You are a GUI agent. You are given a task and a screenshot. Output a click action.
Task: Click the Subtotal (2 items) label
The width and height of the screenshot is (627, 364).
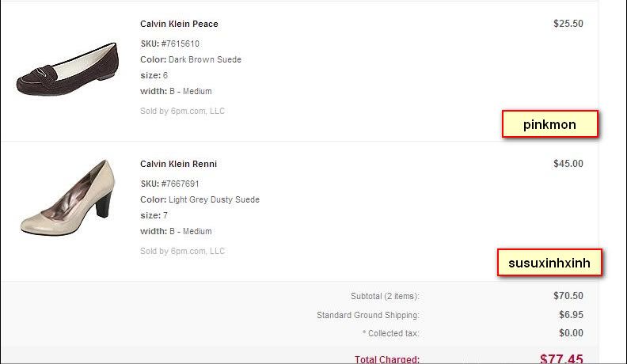coord(385,296)
